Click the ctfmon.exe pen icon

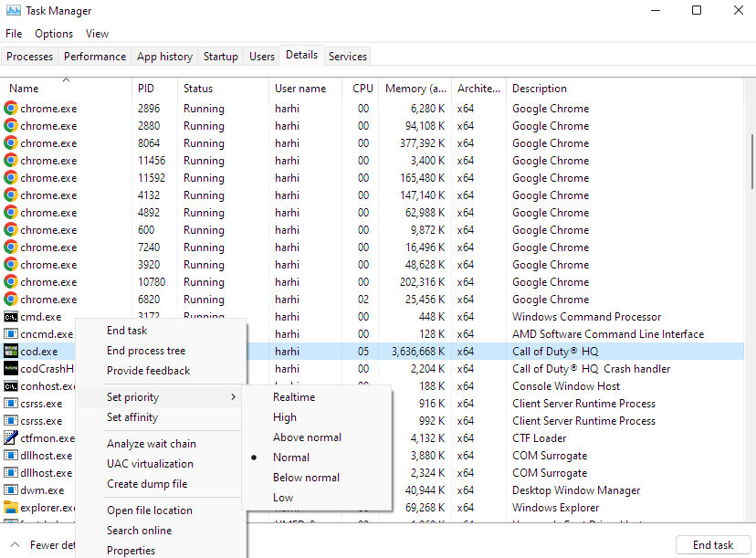[x=11, y=438]
